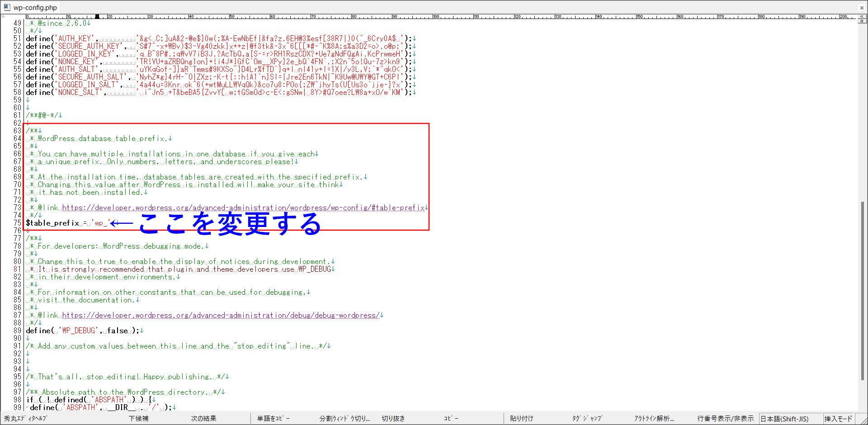Open the list icon button under the chevron
The height and width of the screenshot is (425, 868).
coord(862,21)
